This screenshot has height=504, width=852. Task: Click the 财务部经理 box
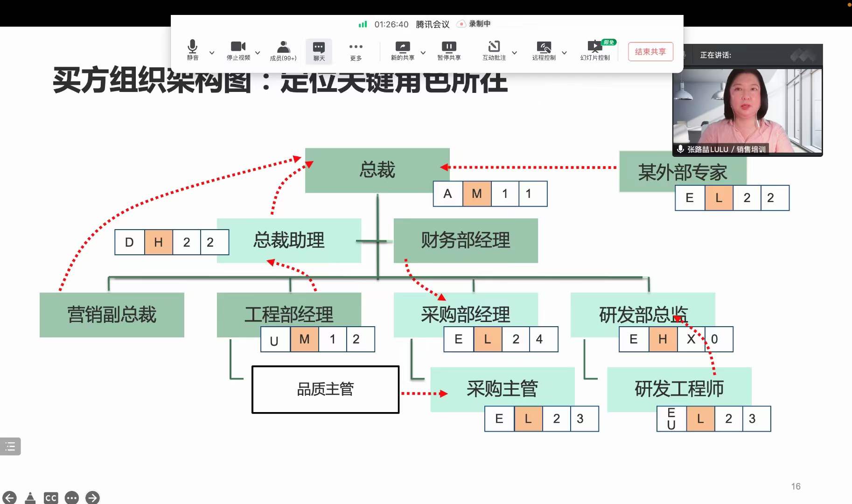point(466,241)
